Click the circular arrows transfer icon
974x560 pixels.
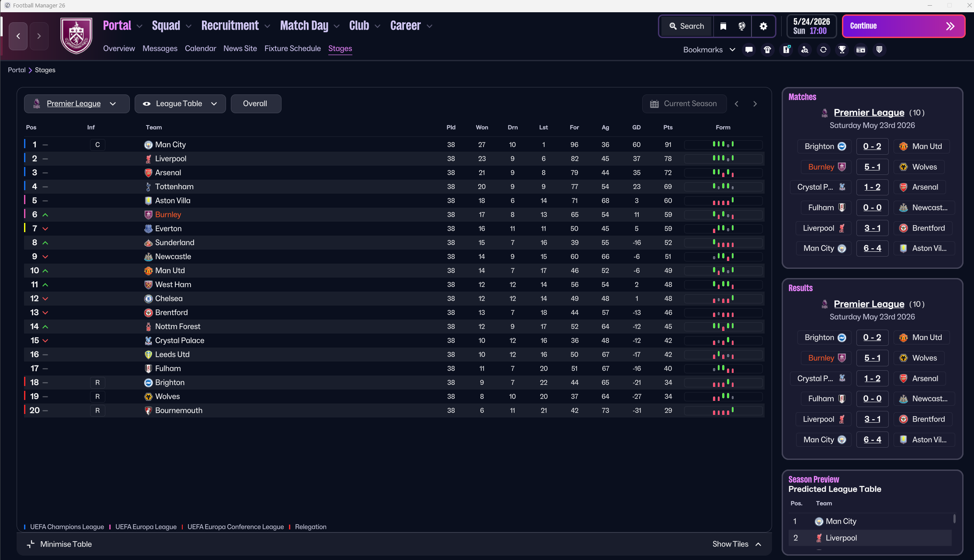[x=823, y=50]
